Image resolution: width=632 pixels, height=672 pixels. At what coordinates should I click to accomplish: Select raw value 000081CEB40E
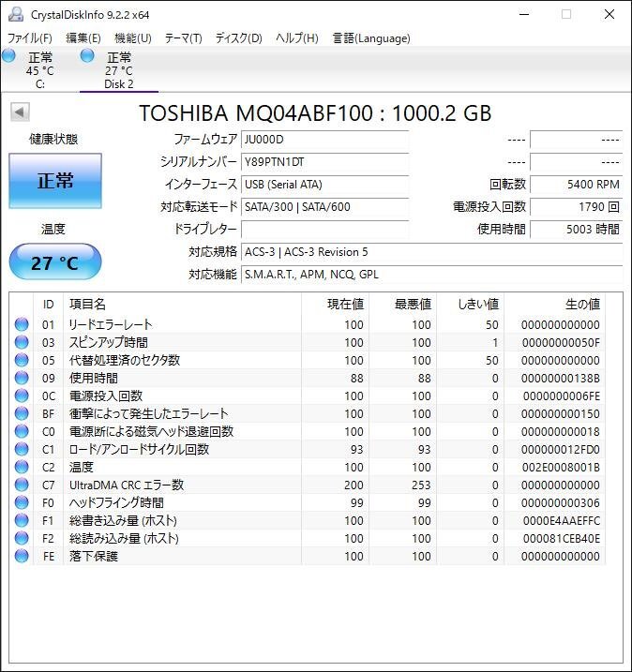coord(562,538)
